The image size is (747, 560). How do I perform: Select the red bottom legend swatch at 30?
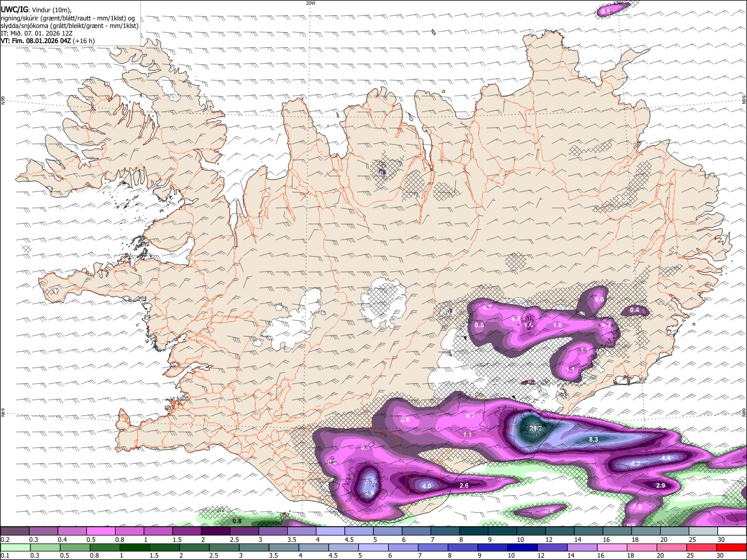731,547
